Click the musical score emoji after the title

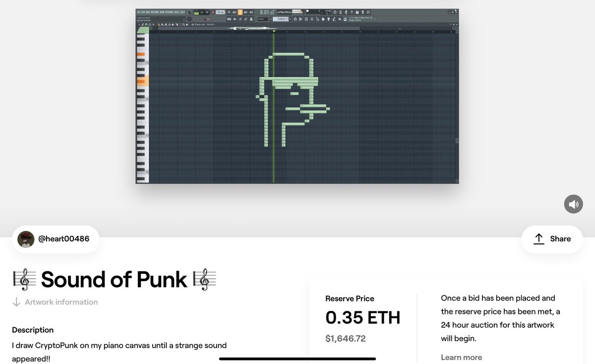pyautogui.click(x=204, y=280)
